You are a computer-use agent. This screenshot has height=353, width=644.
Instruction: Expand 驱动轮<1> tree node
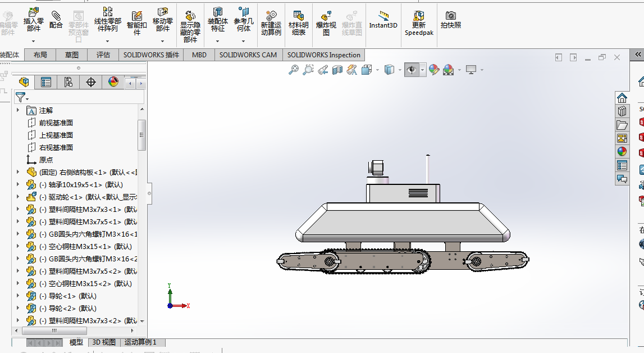tap(18, 196)
